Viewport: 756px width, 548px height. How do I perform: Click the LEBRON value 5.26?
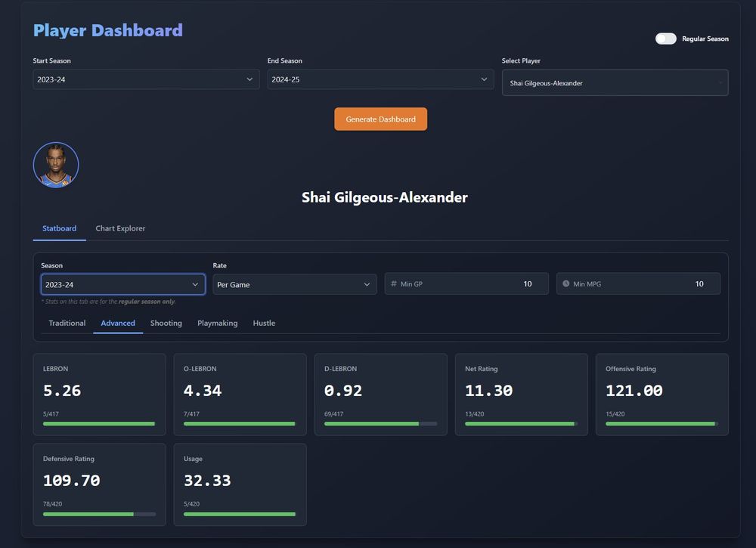pyautogui.click(x=62, y=390)
